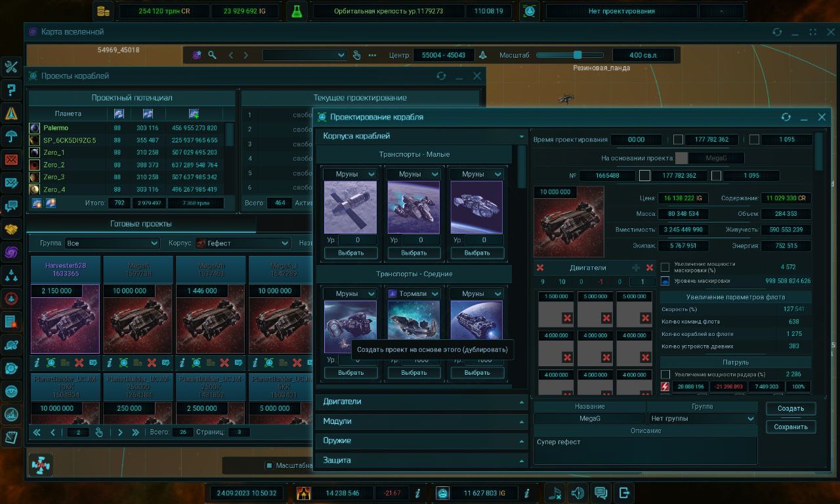Adjust the Масштаб slider on map toolbar

pyautogui.click(x=570, y=55)
